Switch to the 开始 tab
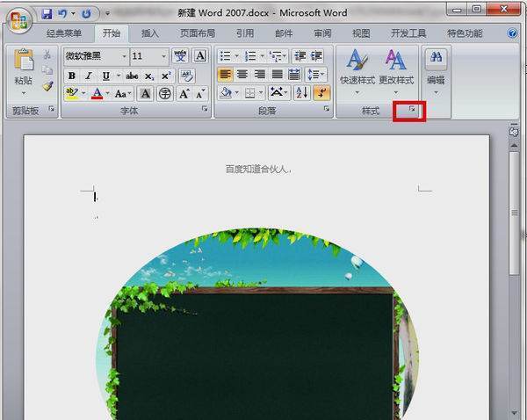The image size is (527, 420). 112,33
